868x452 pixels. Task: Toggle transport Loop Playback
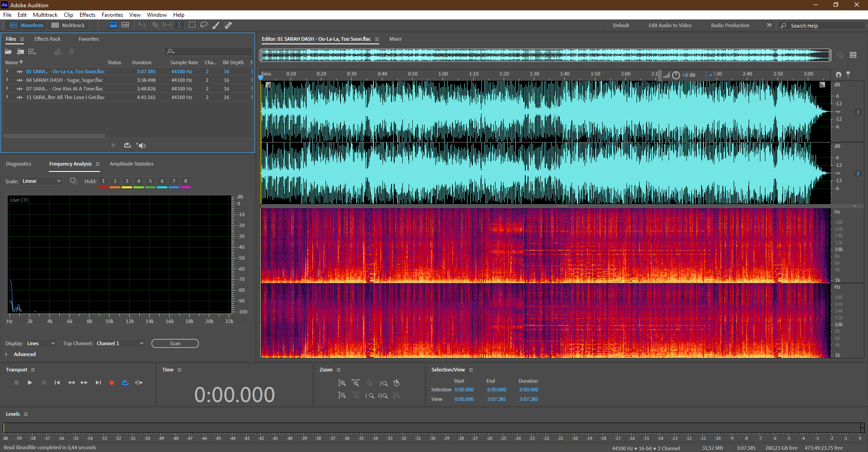(x=125, y=383)
